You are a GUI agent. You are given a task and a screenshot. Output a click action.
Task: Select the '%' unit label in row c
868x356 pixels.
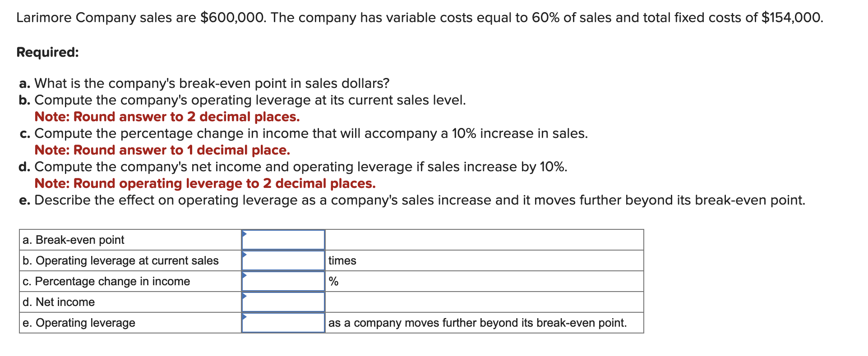pyautogui.click(x=334, y=281)
